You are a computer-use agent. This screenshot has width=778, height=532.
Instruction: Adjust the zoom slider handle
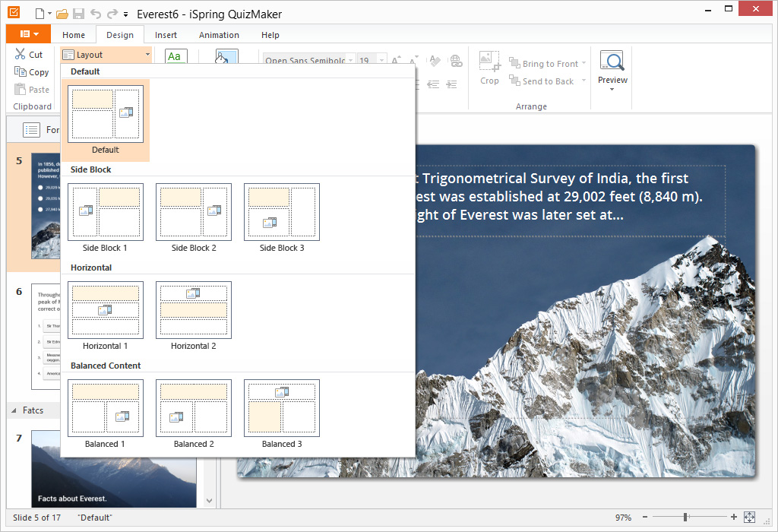pyautogui.click(x=685, y=517)
